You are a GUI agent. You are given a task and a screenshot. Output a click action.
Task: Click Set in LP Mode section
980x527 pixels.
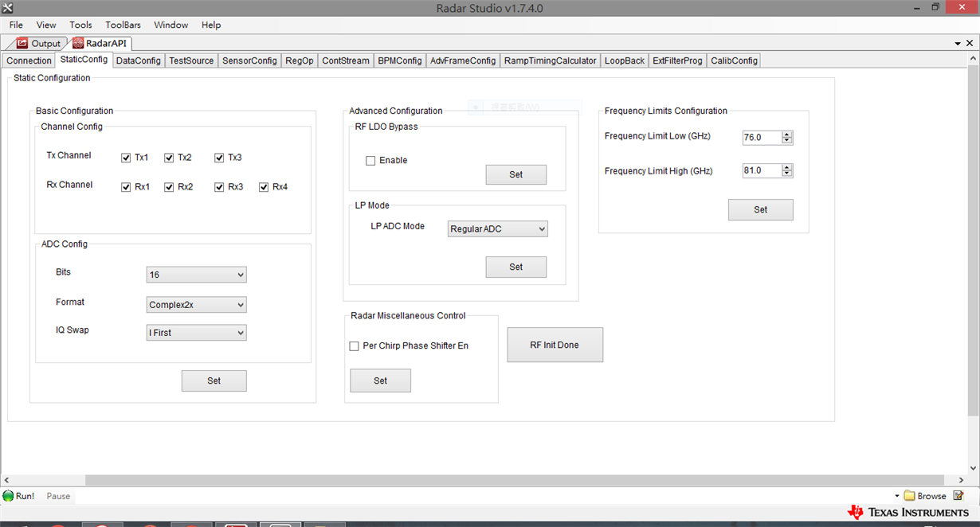pos(516,267)
